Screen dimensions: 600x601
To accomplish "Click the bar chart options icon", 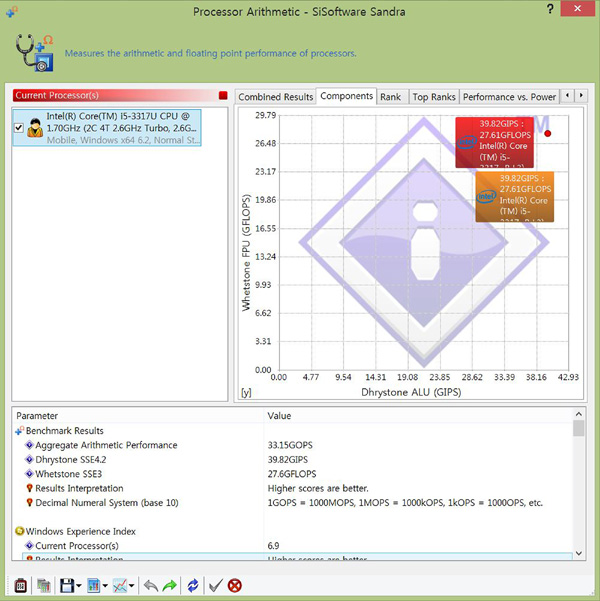I will [x=94, y=585].
